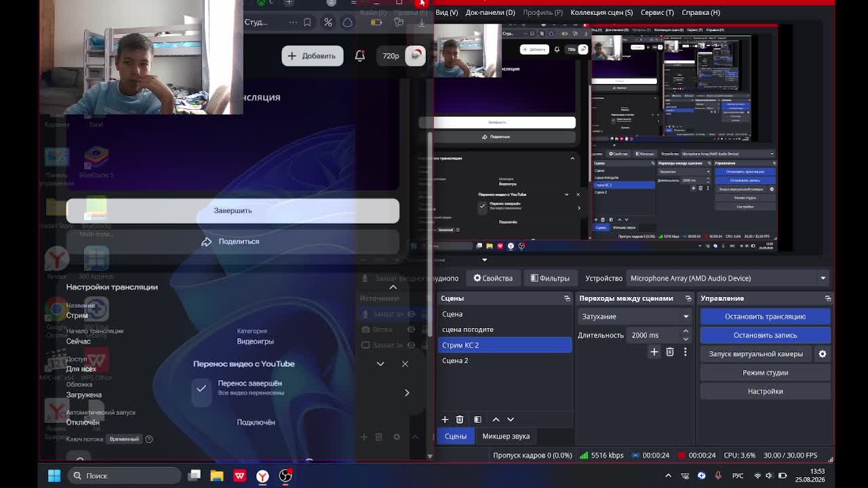
Task: Add a new scene transition
Action: (x=654, y=352)
